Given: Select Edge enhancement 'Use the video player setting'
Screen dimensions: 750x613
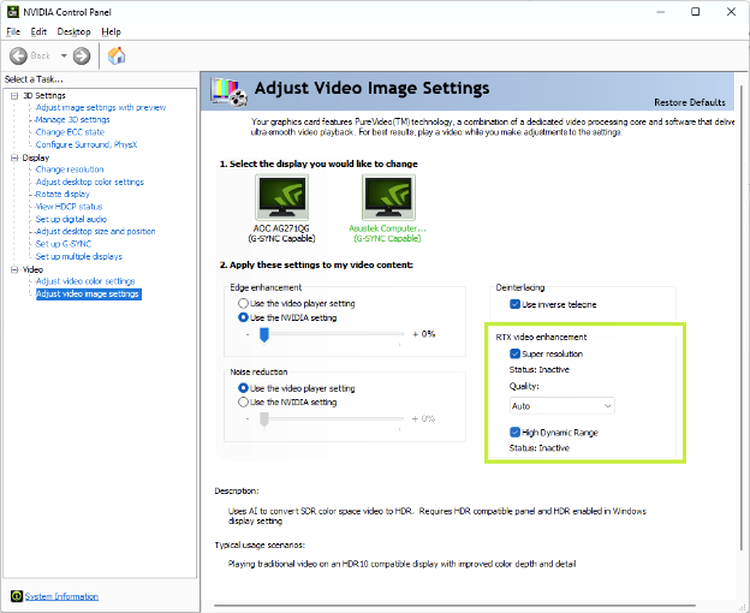Looking at the screenshot, I should tap(243, 303).
